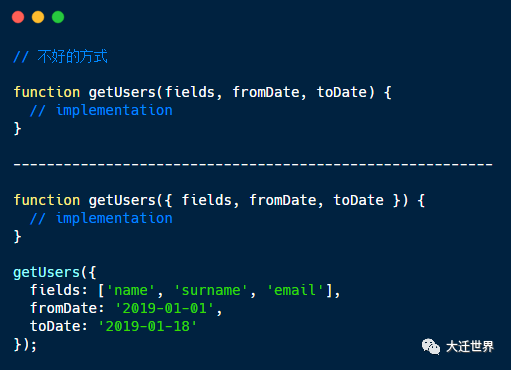This screenshot has height=370, width=511.
Task: Click the WeChat logo watermark icon
Action: tap(431, 347)
